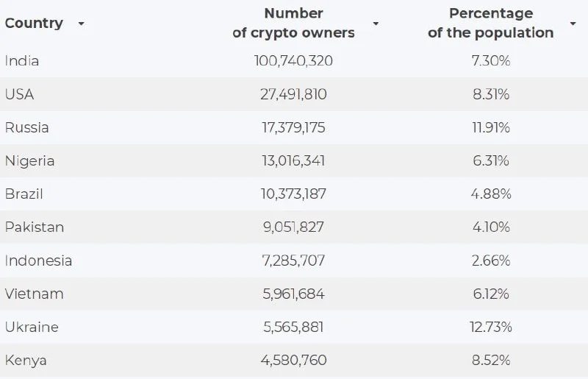This screenshot has width=588, height=379.
Task: Open the Number of crypto owners sort arrow
Action: (376, 24)
